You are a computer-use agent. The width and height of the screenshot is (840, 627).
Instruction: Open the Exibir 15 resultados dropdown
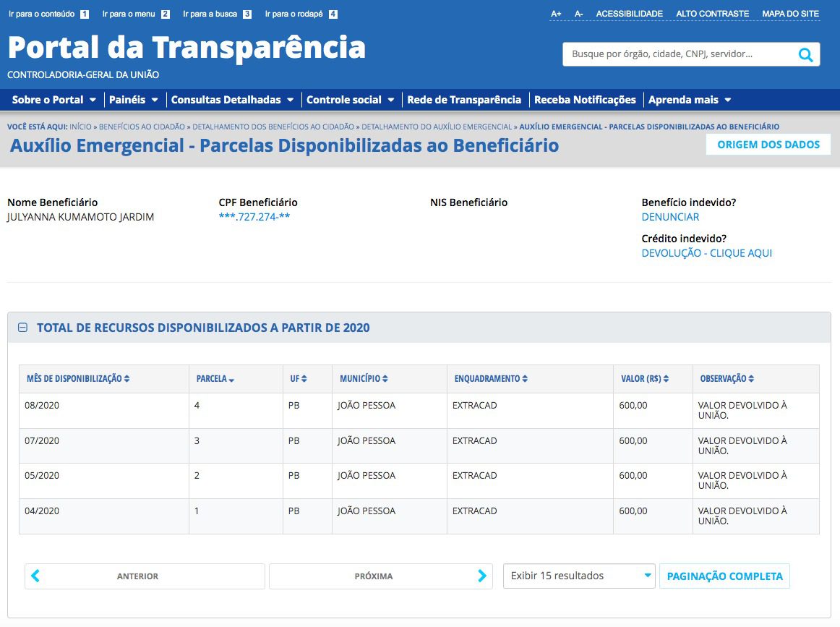pos(578,576)
